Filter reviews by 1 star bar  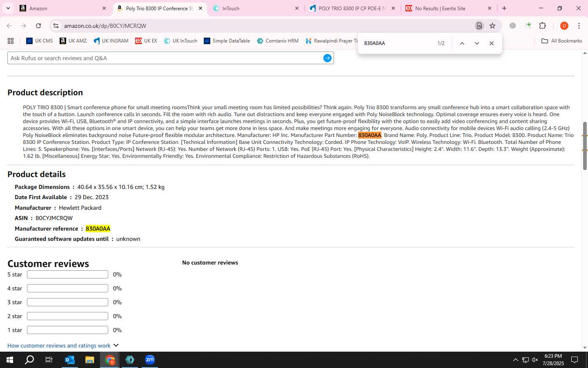pyautogui.click(x=67, y=330)
